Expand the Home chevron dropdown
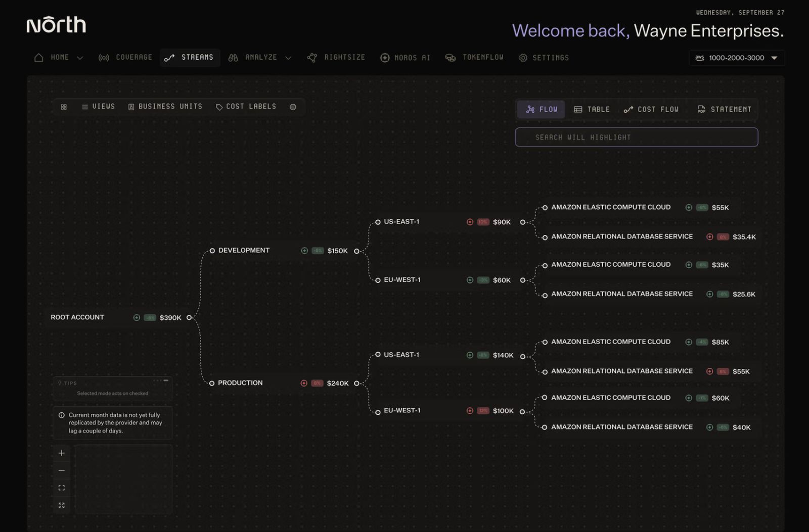The height and width of the screenshot is (532, 809). click(x=80, y=58)
